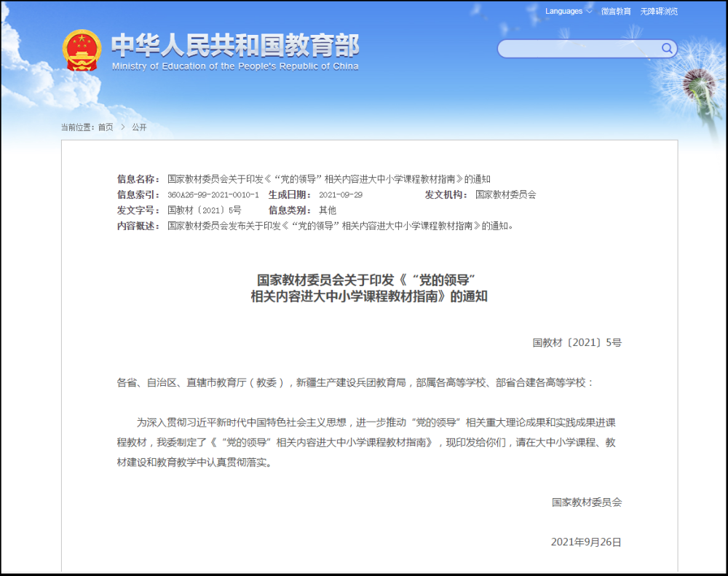Click the bold notice heading
The image size is (728, 576).
click(x=369, y=288)
